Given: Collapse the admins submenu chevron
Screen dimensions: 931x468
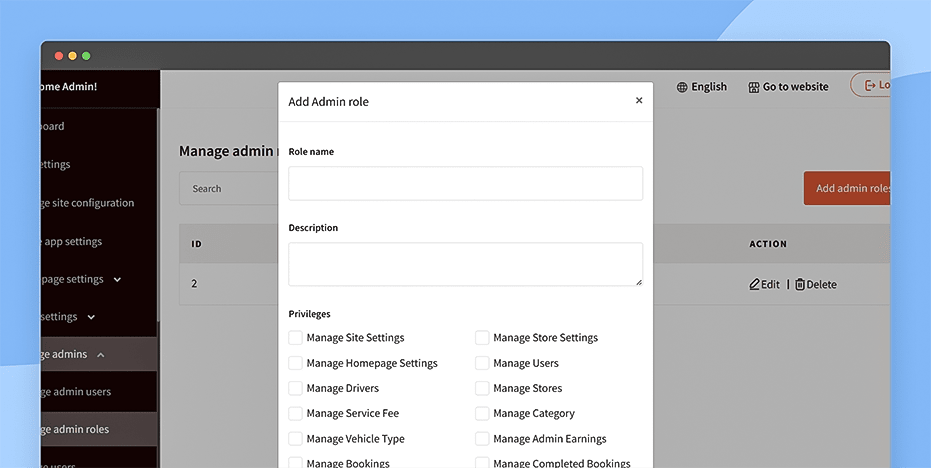Looking at the screenshot, I should (x=100, y=355).
